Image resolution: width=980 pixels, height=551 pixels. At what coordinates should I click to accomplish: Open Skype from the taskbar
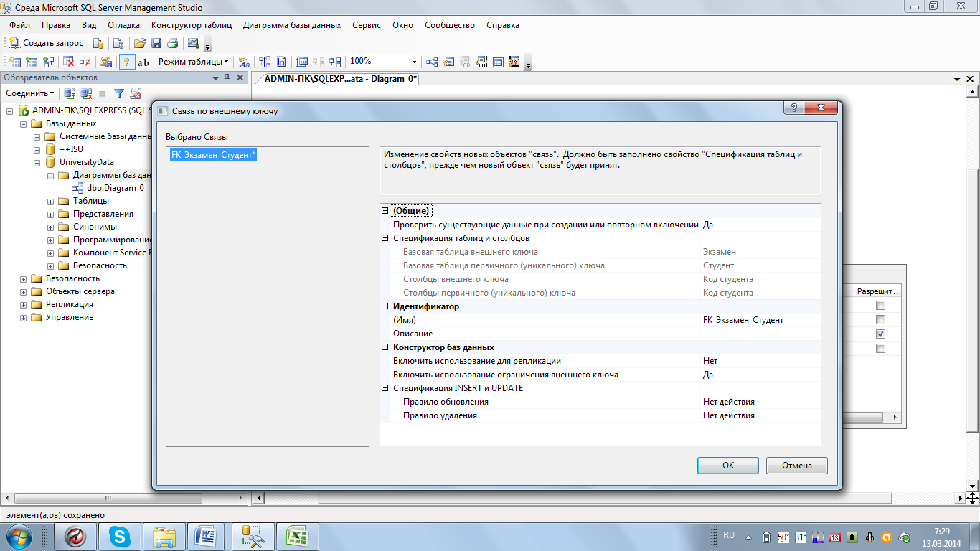click(120, 536)
